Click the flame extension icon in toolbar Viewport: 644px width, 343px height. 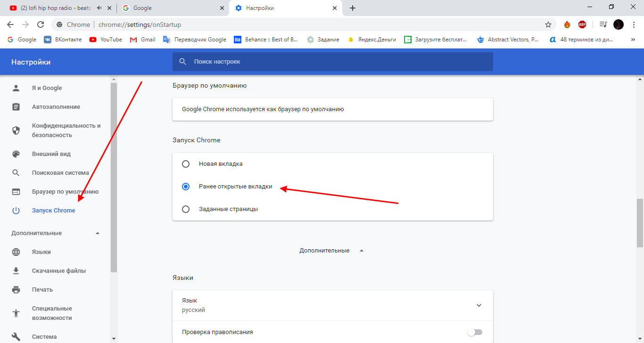(x=567, y=24)
